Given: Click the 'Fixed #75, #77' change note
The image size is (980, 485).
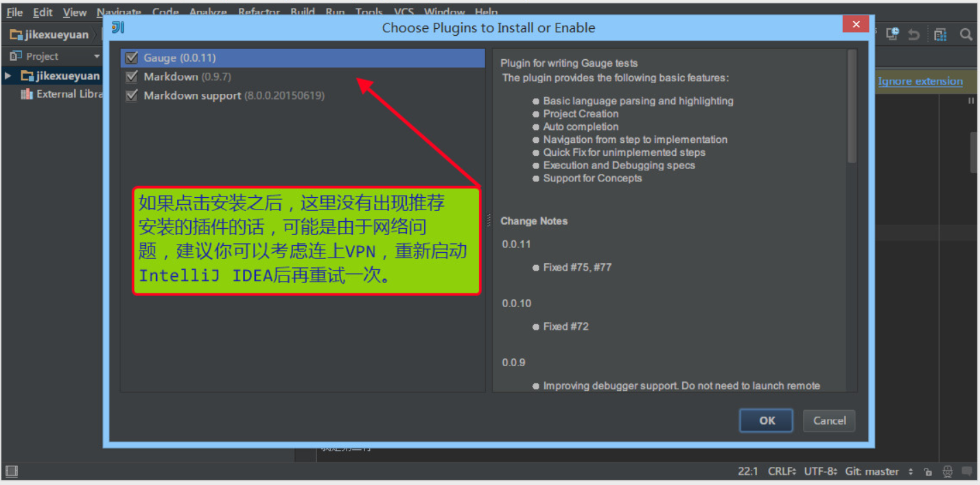Looking at the screenshot, I should click(577, 267).
